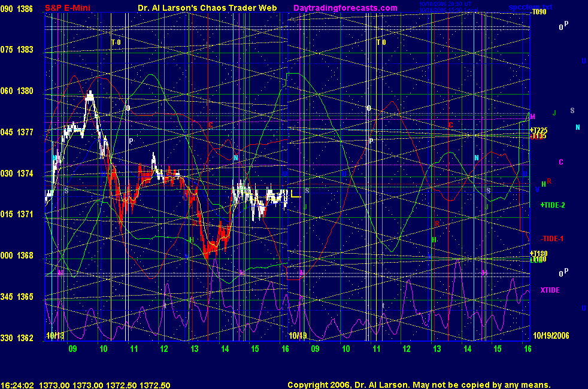Click the blue 'V' in right margin
The height and width of the screenshot is (389, 588).
[x=537, y=189]
